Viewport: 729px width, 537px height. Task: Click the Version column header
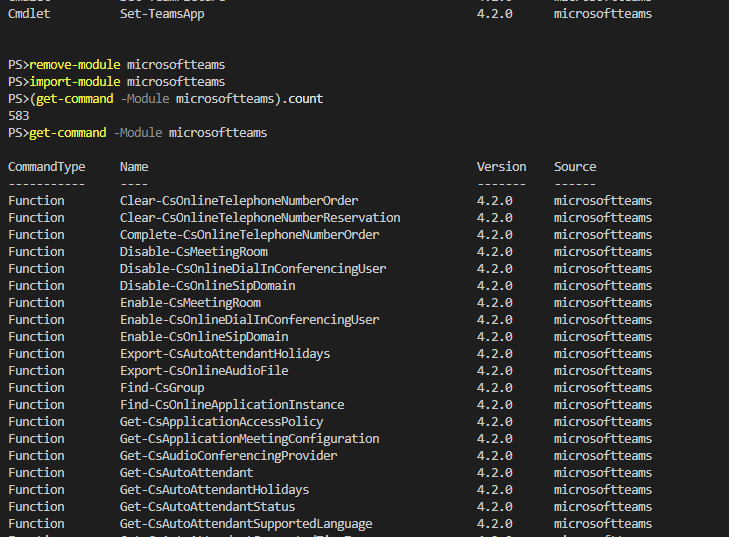[501, 167]
